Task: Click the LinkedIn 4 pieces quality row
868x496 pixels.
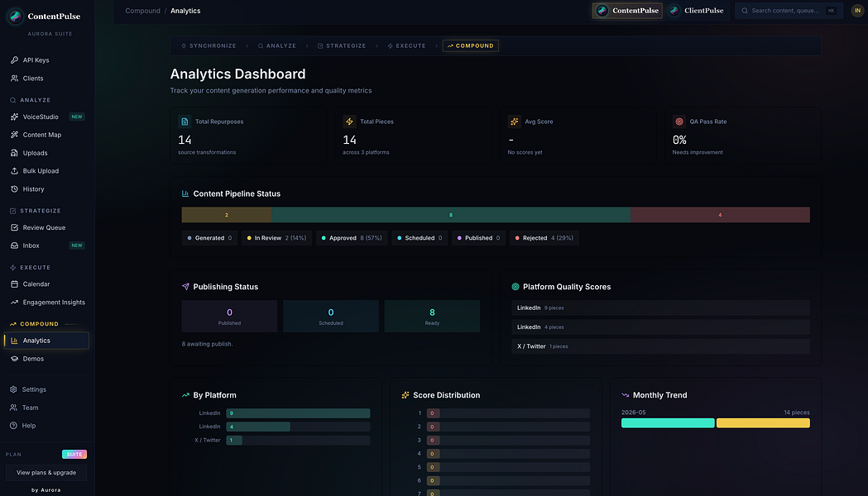Action: pyautogui.click(x=660, y=327)
